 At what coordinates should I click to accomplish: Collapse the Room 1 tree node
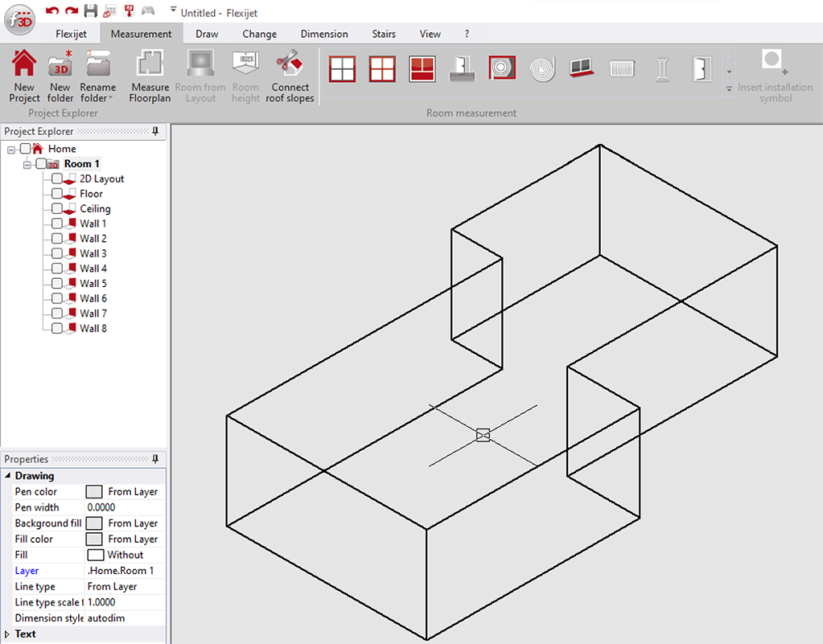[26, 163]
